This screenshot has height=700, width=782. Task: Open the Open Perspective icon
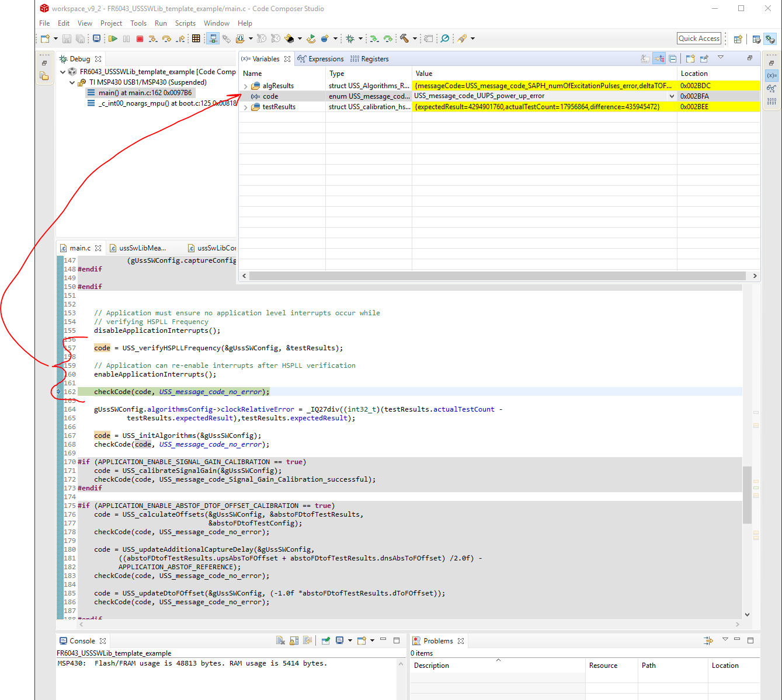[738, 39]
